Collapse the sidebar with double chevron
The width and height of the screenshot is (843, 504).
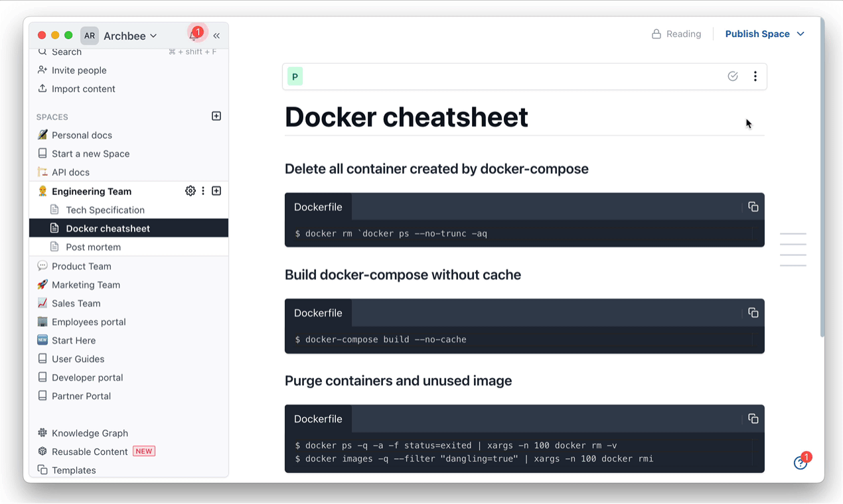click(216, 36)
